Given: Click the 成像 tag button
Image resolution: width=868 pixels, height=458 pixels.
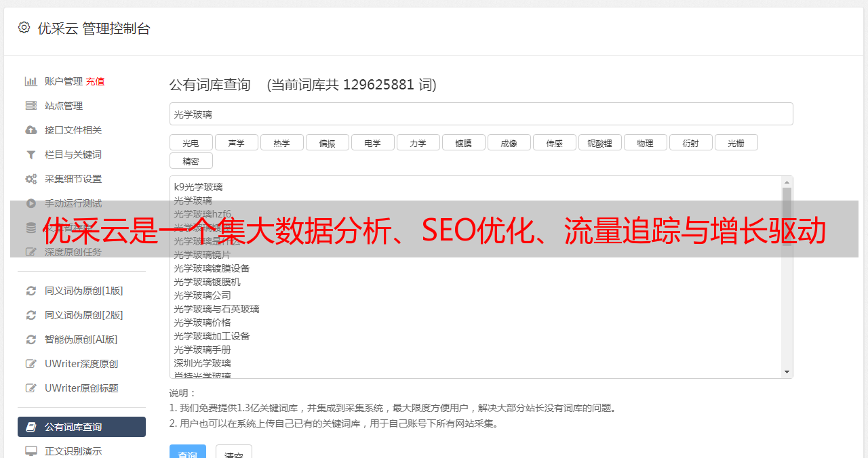Looking at the screenshot, I should [509, 142].
